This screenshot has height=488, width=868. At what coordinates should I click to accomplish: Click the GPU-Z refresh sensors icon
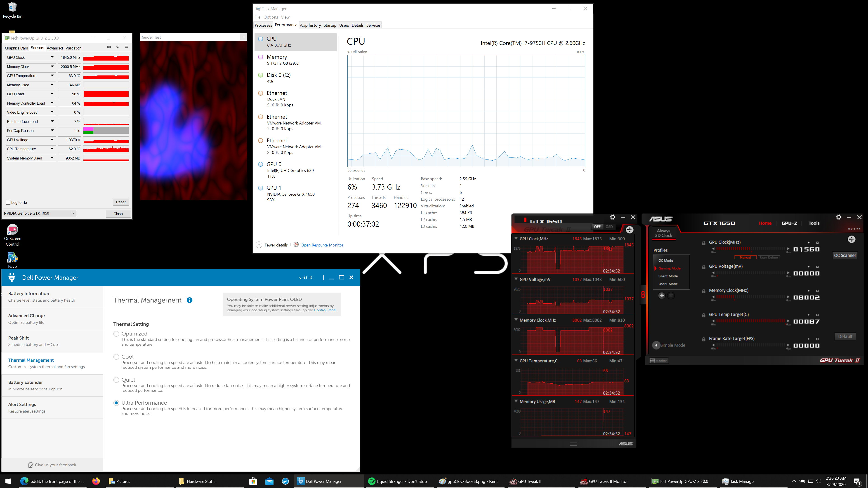pos(118,47)
